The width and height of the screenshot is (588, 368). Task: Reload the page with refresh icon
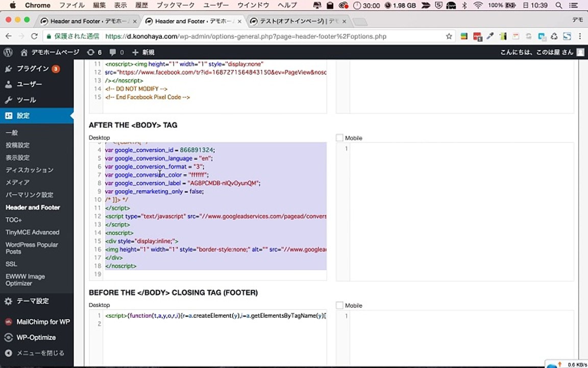click(34, 36)
